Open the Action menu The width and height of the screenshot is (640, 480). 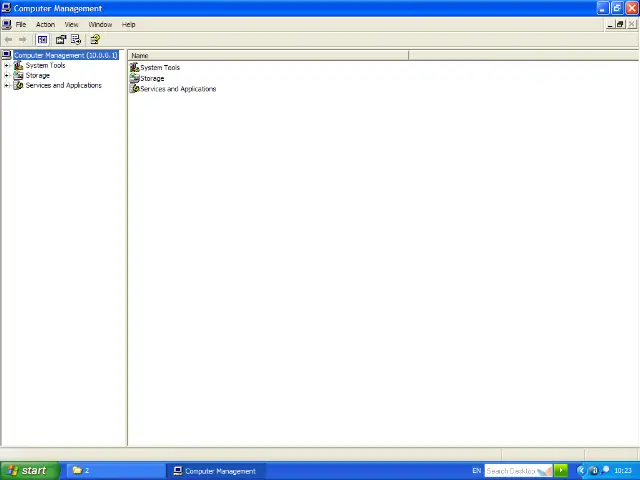(x=45, y=24)
